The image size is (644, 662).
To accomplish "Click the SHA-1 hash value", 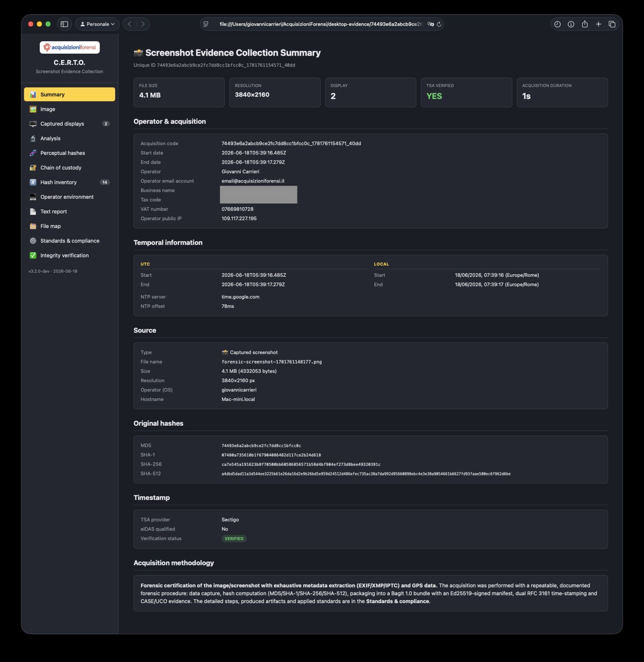I will pos(271,455).
